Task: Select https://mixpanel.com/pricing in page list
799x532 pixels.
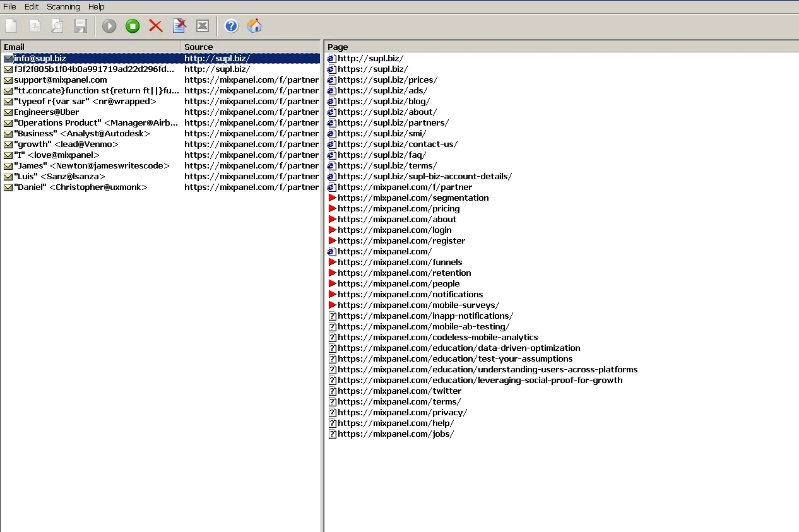Action: coord(398,209)
